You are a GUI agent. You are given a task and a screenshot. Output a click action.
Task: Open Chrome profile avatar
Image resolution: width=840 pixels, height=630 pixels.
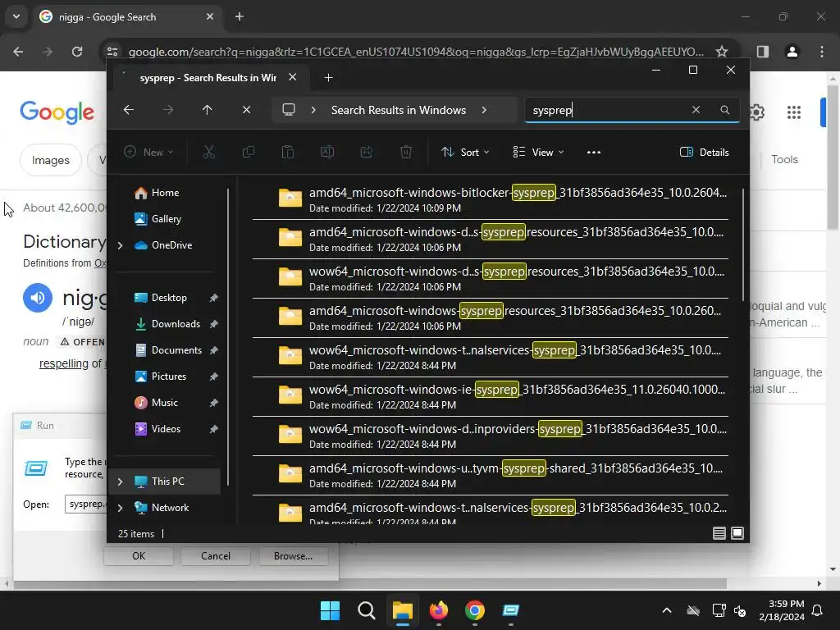[792, 52]
